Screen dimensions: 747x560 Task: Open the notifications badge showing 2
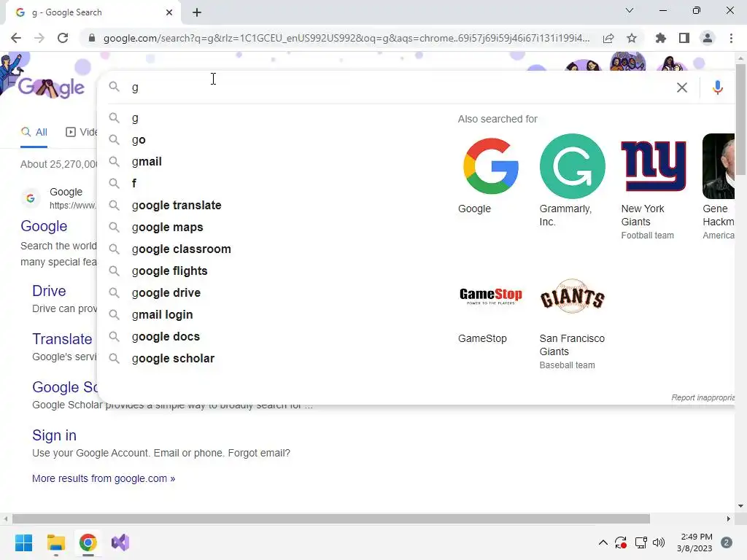(727, 542)
